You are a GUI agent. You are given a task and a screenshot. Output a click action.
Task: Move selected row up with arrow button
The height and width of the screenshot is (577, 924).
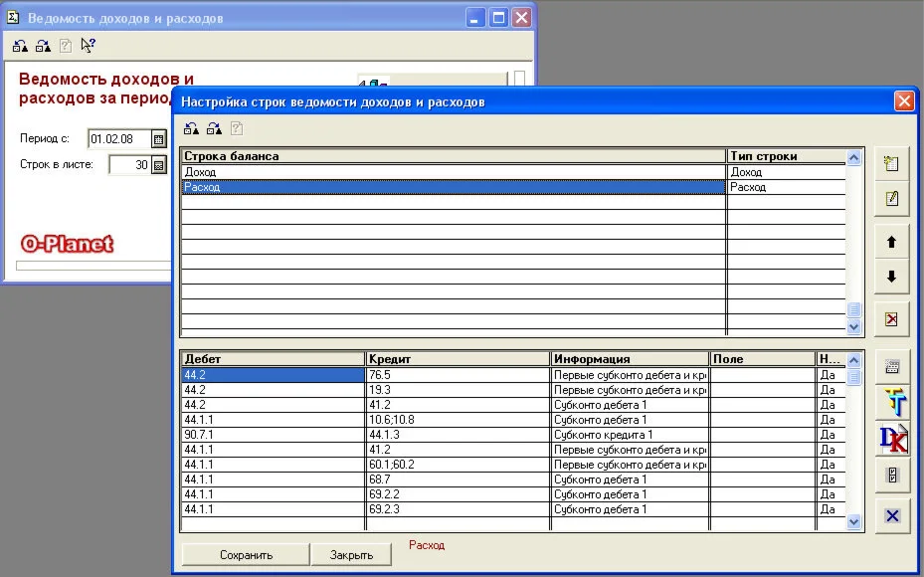pyautogui.click(x=891, y=242)
